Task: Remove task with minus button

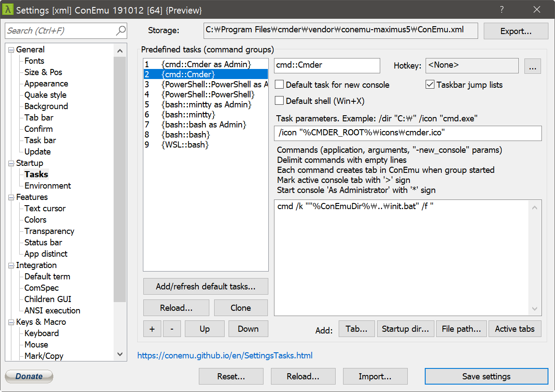Action: (172, 329)
